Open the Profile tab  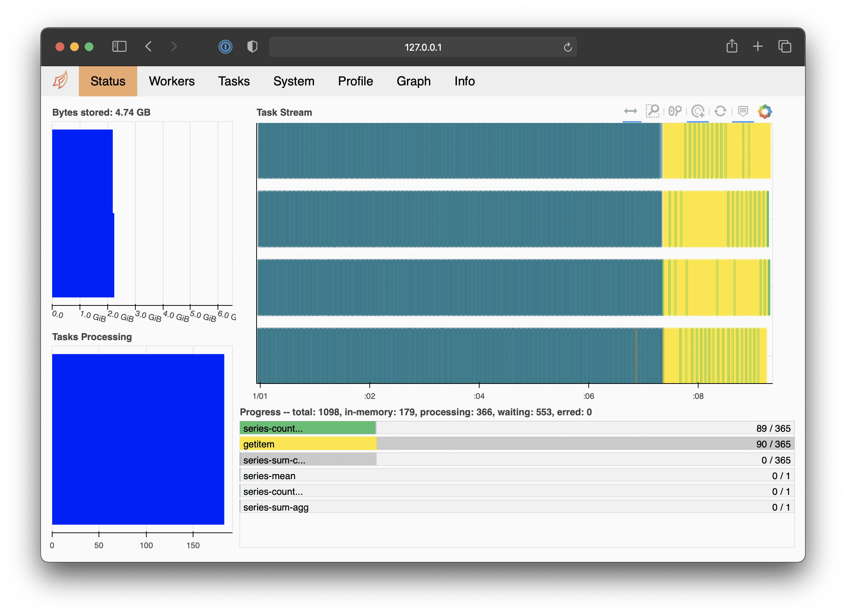point(356,81)
